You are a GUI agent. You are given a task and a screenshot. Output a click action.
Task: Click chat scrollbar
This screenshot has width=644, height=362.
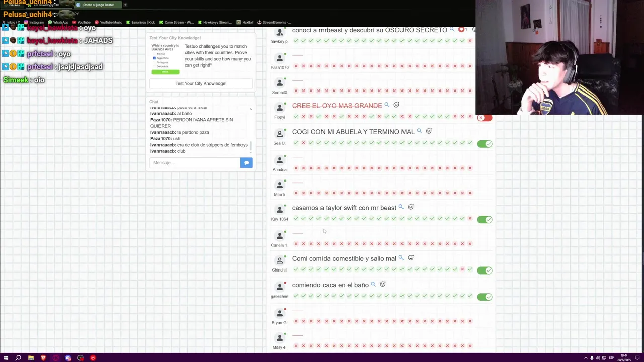[x=251, y=145]
